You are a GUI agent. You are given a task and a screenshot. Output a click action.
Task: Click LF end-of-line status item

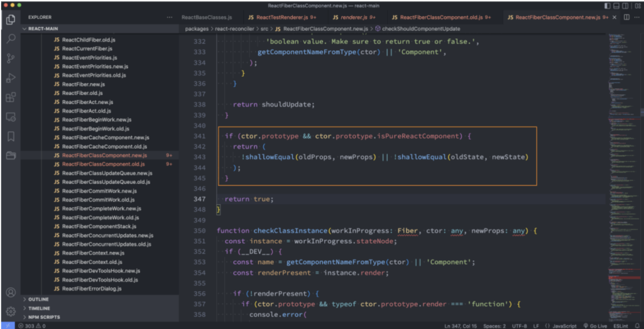[536, 326]
